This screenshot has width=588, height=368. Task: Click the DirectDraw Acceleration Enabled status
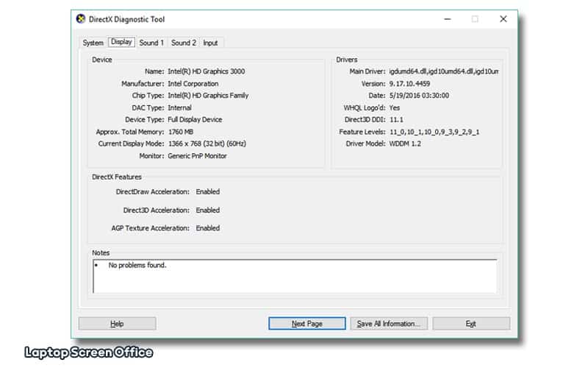(x=207, y=192)
